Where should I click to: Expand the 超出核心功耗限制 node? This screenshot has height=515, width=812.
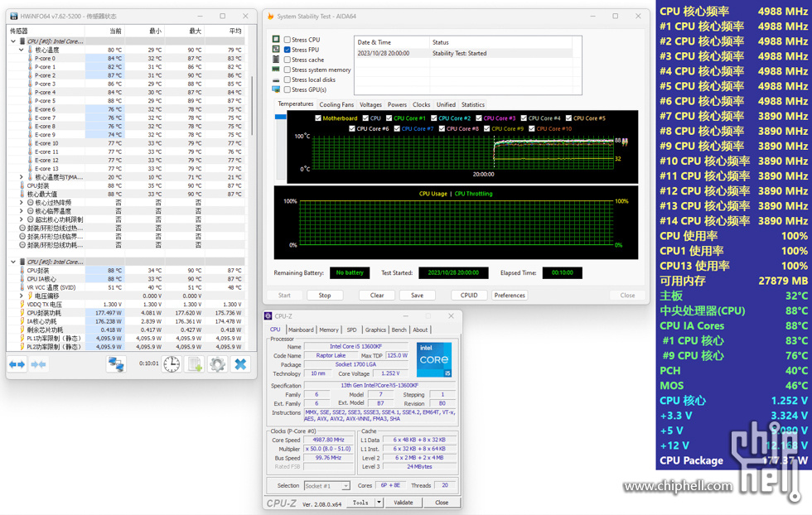click(x=22, y=219)
